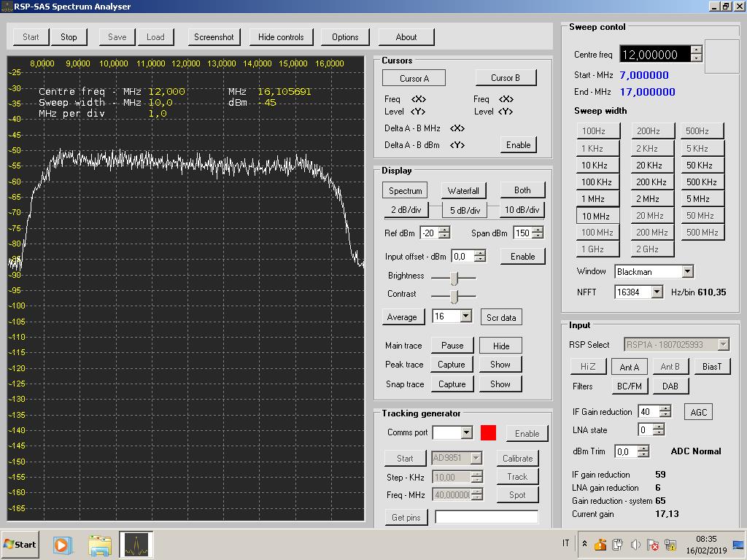Select 500 KHz sweep width
Viewport: 747px width, 560px height.
click(703, 182)
